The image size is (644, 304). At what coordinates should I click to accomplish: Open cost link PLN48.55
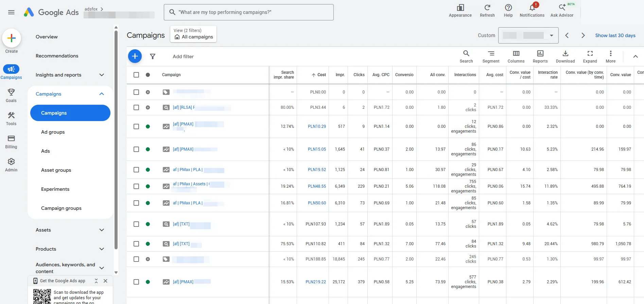tap(317, 186)
